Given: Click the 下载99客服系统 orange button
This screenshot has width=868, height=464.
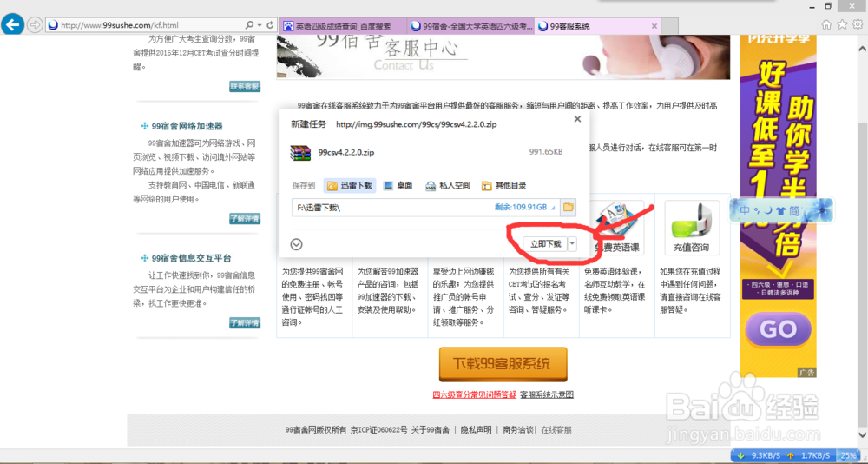Looking at the screenshot, I should point(503,364).
